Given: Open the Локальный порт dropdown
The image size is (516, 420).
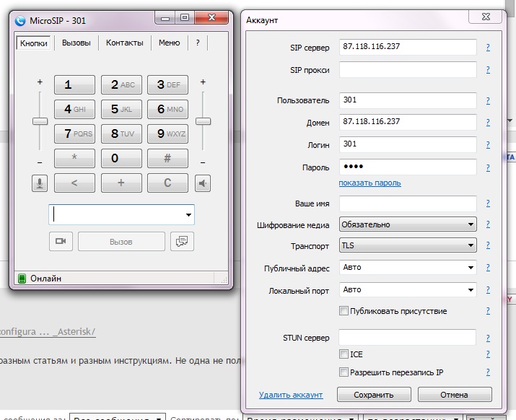Looking at the screenshot, I should 408,289.
